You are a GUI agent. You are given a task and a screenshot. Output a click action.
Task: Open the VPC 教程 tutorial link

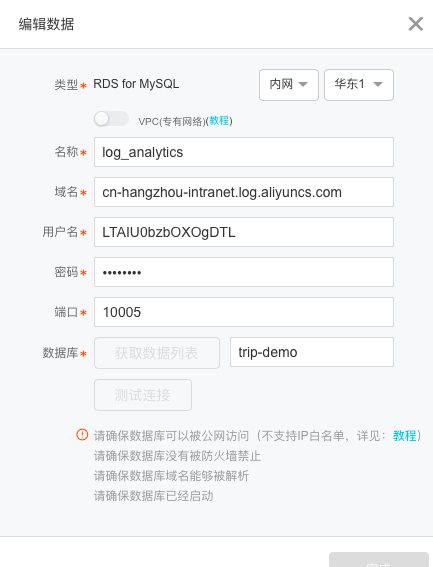point(219,121)
